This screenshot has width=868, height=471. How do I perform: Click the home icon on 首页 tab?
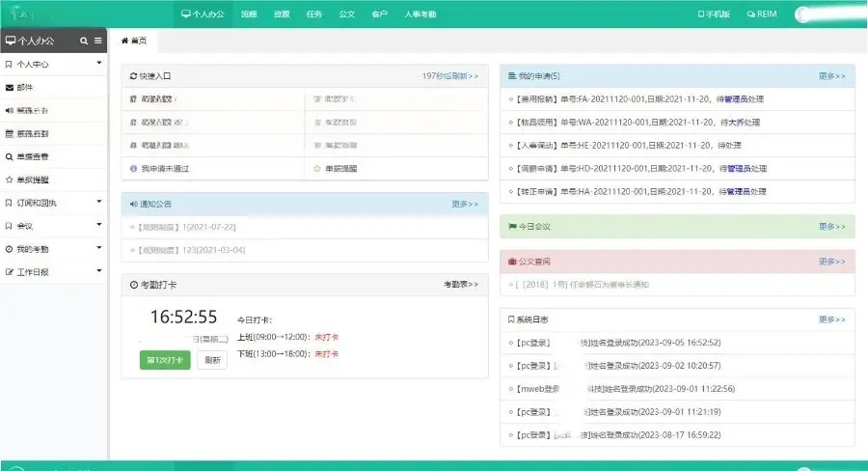124,42
